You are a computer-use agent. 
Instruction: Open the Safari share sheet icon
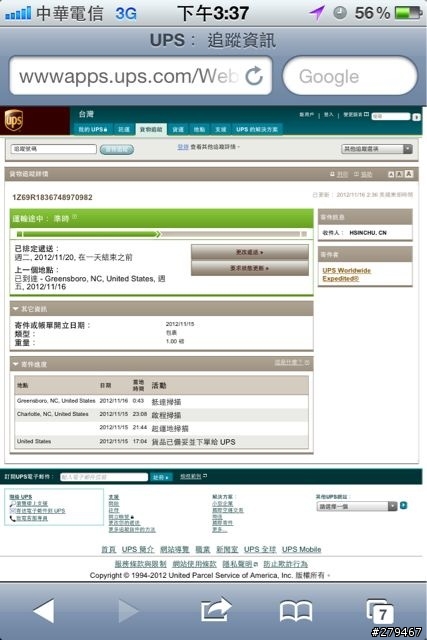tap(216, 610)
